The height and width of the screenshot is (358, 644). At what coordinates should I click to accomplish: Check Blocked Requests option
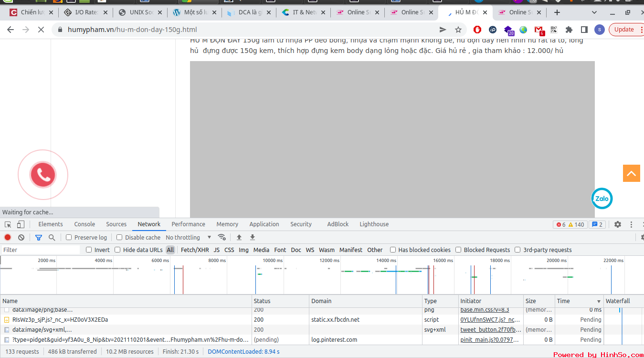point(458,250)
